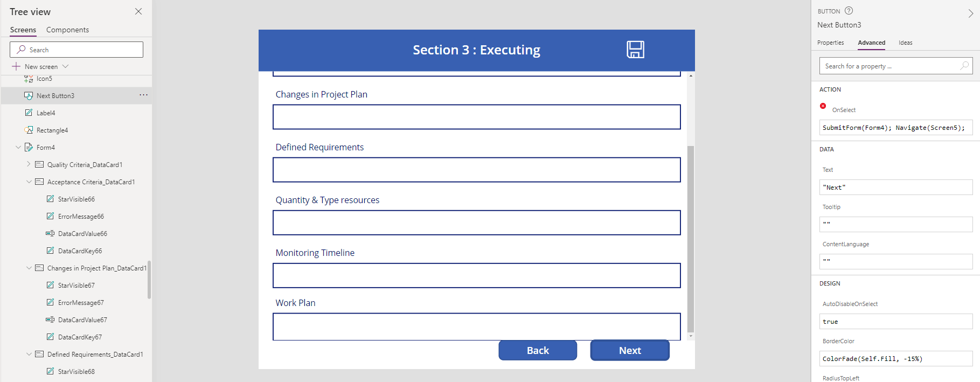This screenshot has height=382, width=980.
Task: Open the Next Button3 more options menu
Action: [143, 95]
